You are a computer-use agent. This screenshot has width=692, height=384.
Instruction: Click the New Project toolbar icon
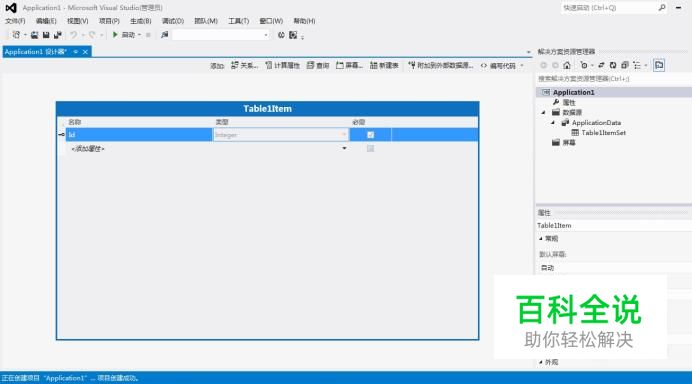click(x=16, y=35)
